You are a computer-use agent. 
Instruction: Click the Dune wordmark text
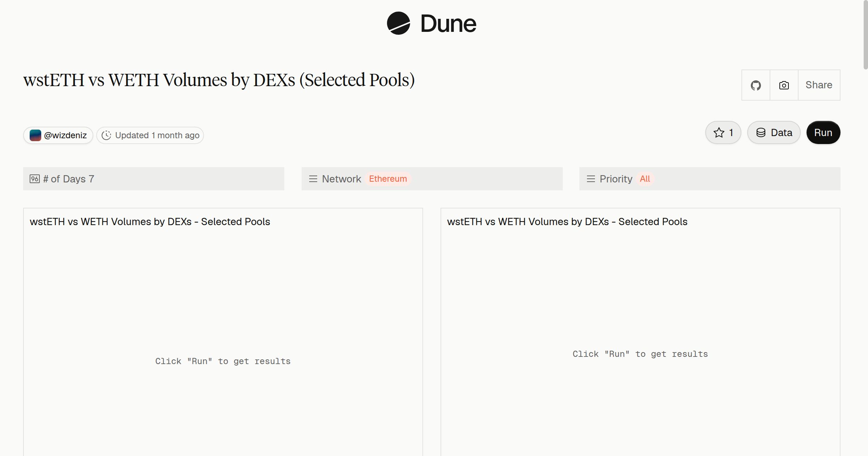[x=448, y=24]
